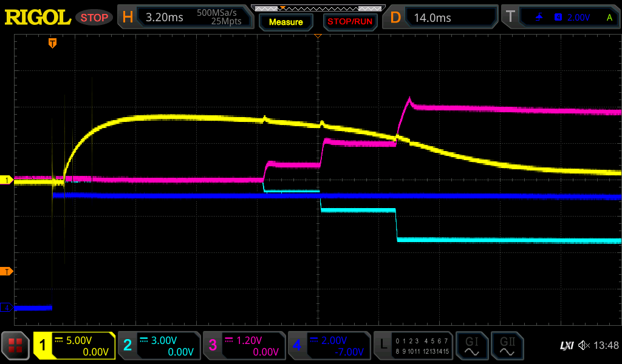The height and width of the screenshot is (364, 622).
Task: Open the Measure menu
Action: point(285,22)
